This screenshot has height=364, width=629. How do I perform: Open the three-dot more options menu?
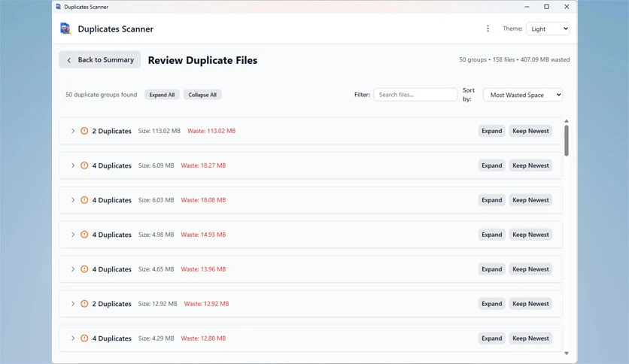point(488,29)
